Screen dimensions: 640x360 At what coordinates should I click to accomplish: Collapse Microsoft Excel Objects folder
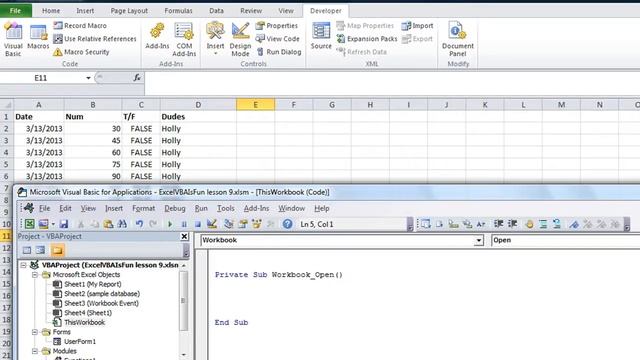point(35,275)
